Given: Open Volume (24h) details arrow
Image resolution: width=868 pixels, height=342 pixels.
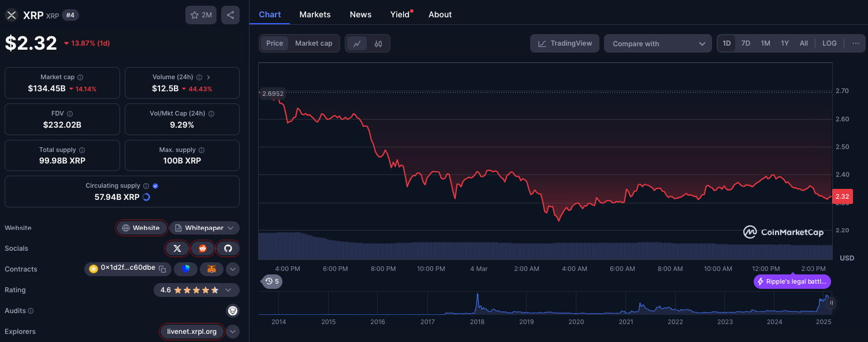Looking at the screenshot, I should coord(208,77).
